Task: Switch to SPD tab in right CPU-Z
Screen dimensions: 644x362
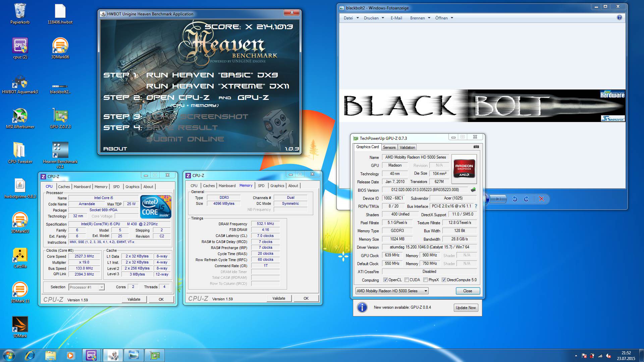Action: (261, 186)
